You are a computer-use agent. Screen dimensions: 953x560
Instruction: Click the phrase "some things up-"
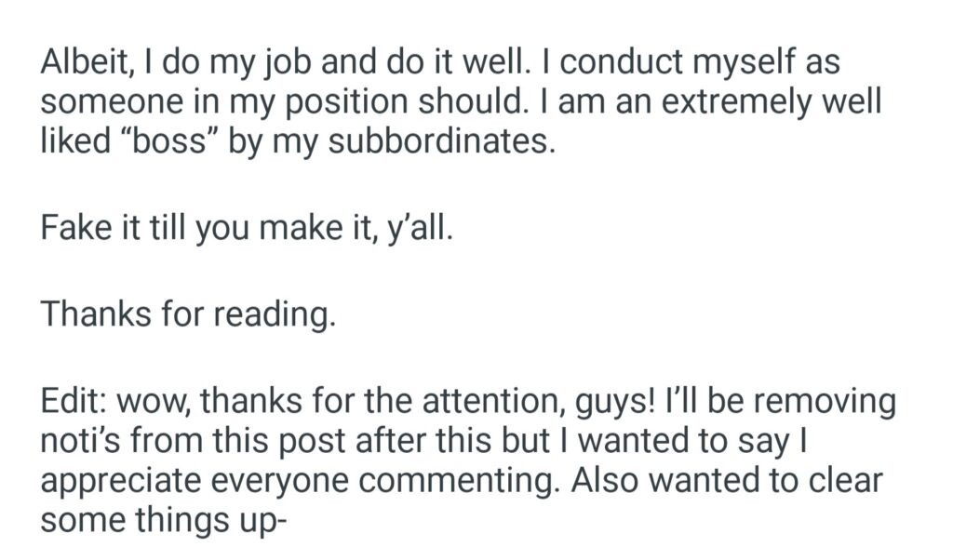pyautogui.click(x=160, y=519)
